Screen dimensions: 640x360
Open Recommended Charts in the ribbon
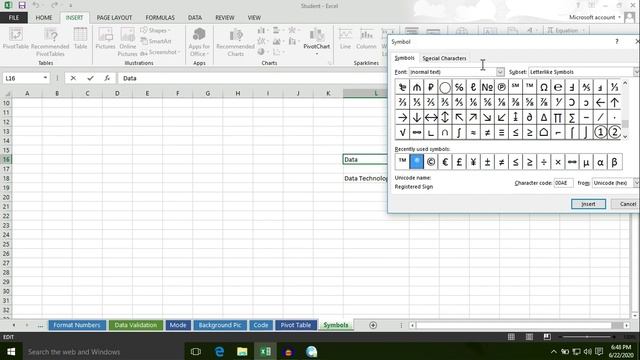(236, 42)
